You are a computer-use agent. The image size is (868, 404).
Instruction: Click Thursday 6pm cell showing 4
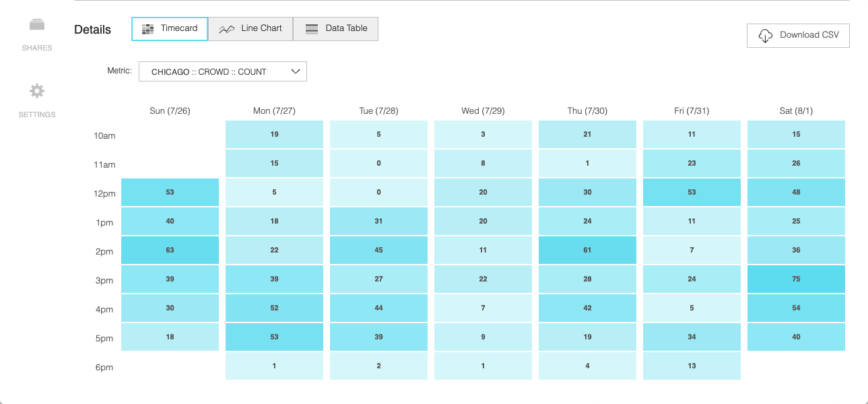tap(587, 366)
